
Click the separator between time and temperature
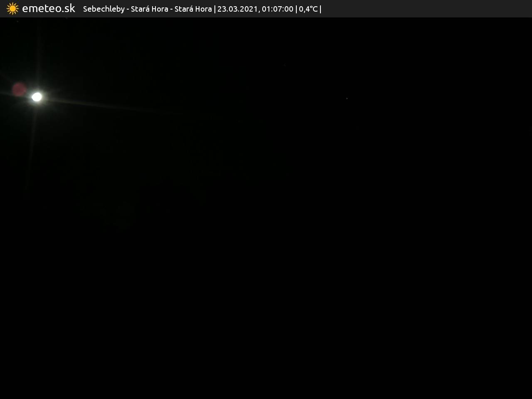point(296,9)
